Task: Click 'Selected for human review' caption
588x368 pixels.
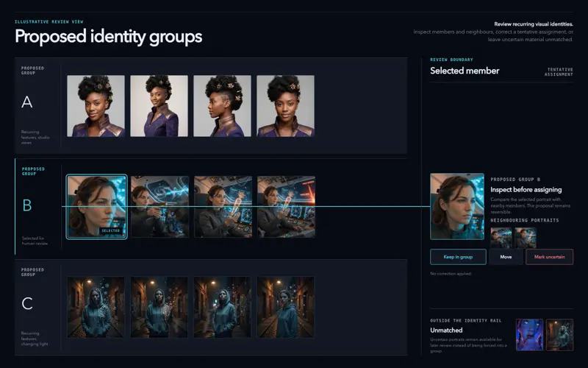Action: pos(35,241)
